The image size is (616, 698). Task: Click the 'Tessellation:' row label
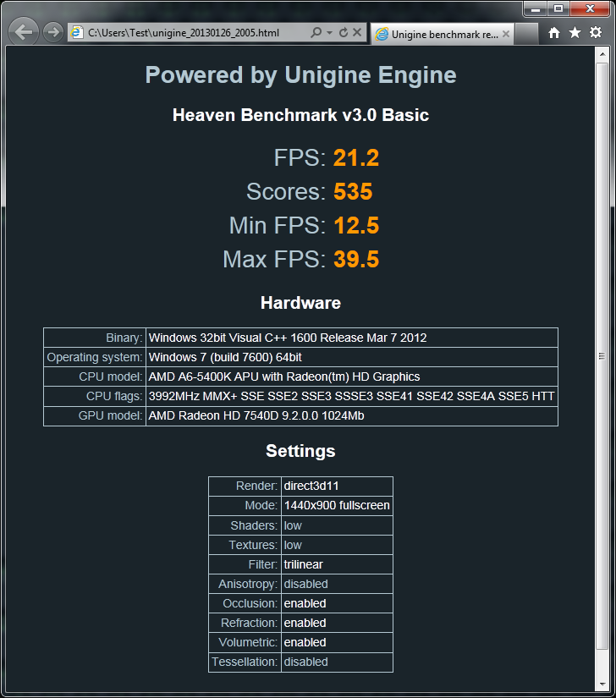click(x=245, y=662)
